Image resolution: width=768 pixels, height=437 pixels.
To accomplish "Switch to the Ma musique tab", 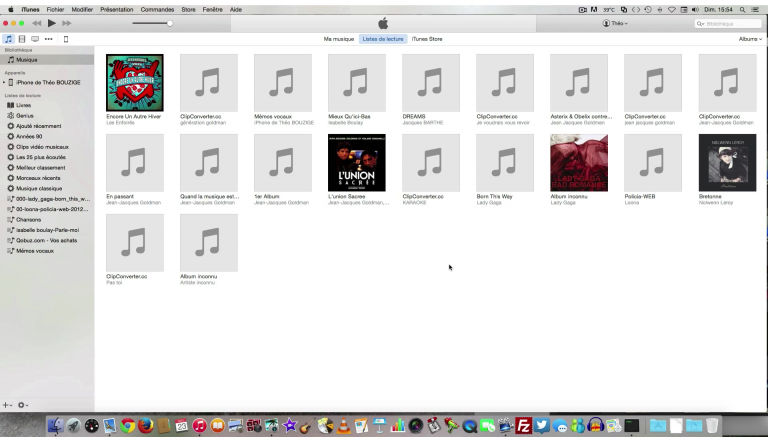I will click(x=338, y=39).
